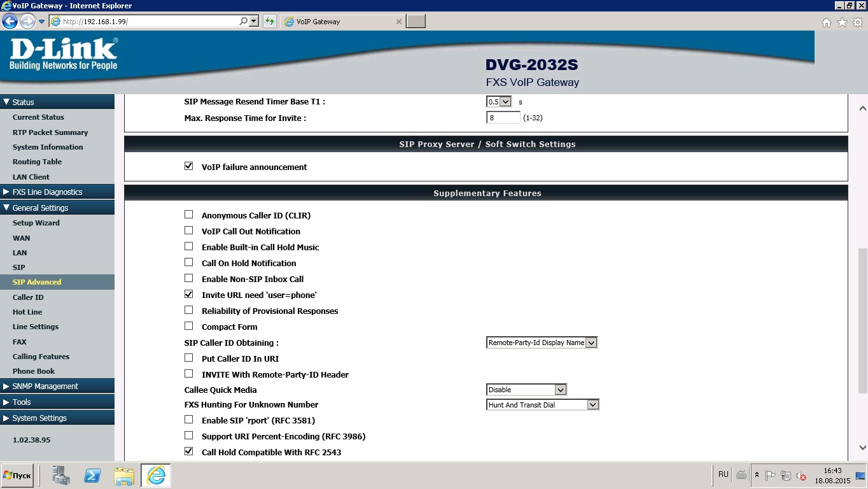
Task: Open FXS Hunting For Unknown Number dropdown
Action: pos(543,405)
